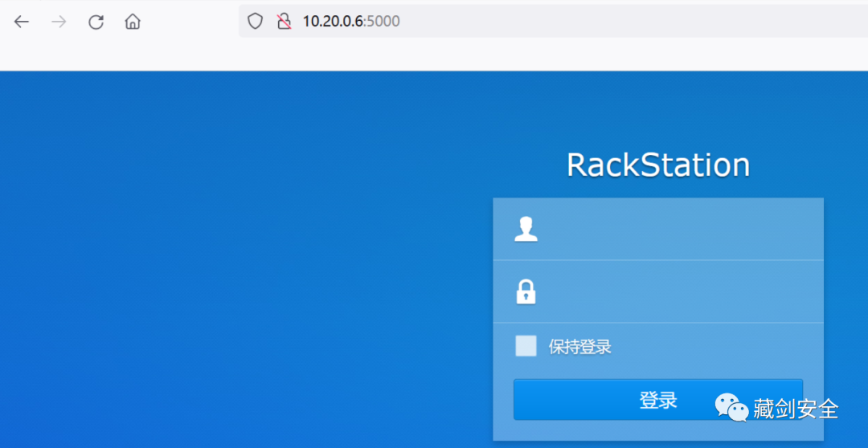The image size is (868, 448).
Task: Sign in with the 登录 button
Action: tap(658, 399)
